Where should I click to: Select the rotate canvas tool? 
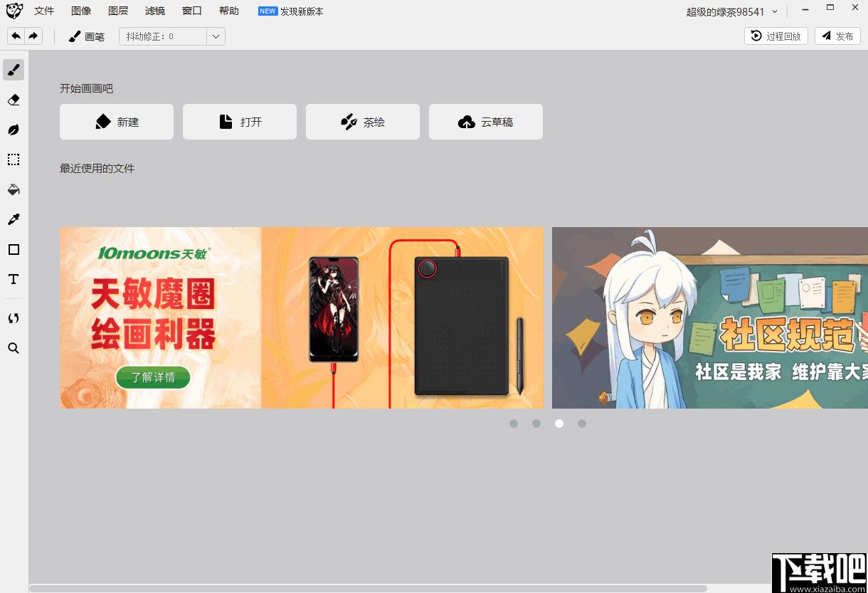14,318
